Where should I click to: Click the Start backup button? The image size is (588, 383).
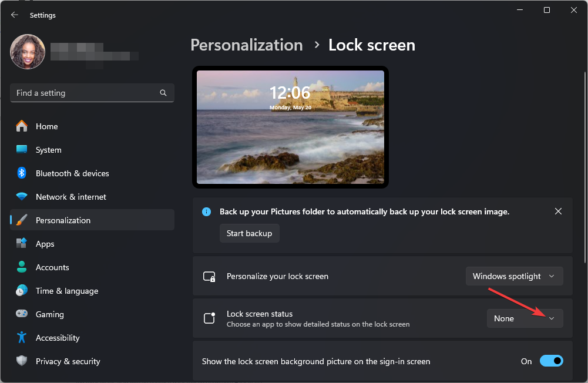(249, 233)
